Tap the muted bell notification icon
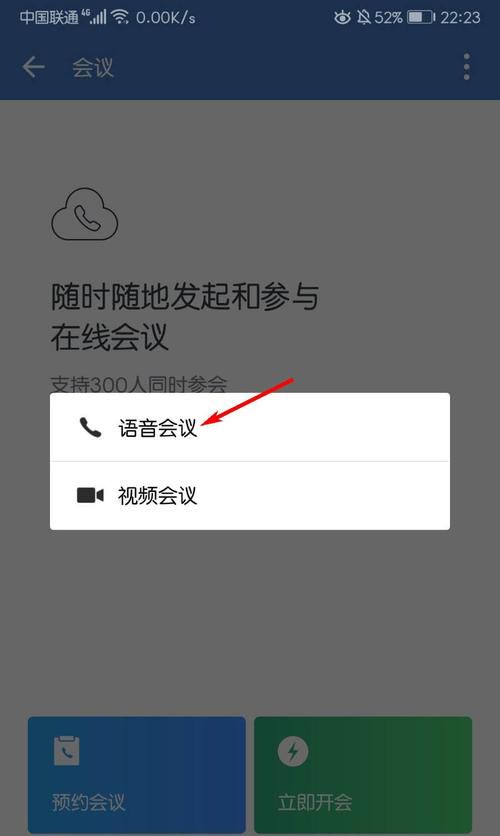 pos(364,18)
